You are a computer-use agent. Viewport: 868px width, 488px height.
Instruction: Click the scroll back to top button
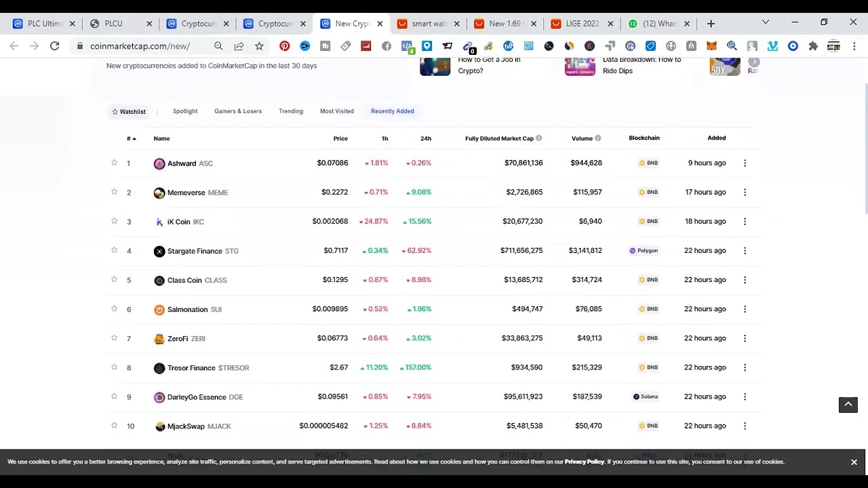848,405
